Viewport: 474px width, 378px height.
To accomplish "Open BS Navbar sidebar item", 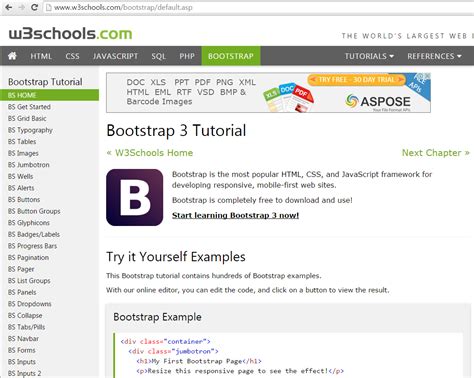I will point(23,339).
